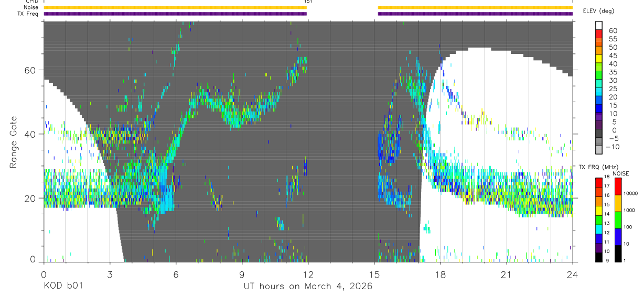The width and height of the screenshot is (644, 297).
Task: Click the '13' value on the TX FRQ scale
Action: point(606,223)
